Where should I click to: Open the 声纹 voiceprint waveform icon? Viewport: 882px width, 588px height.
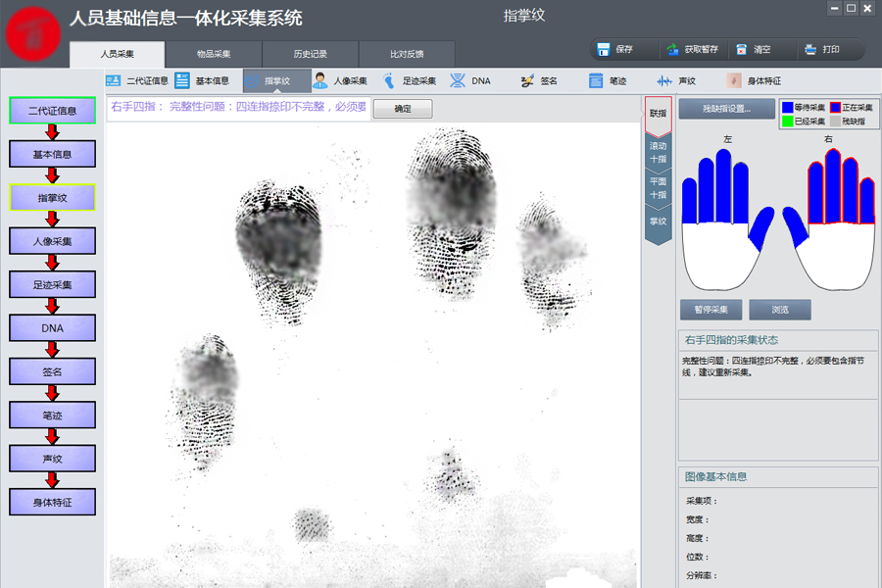point(664,81)
